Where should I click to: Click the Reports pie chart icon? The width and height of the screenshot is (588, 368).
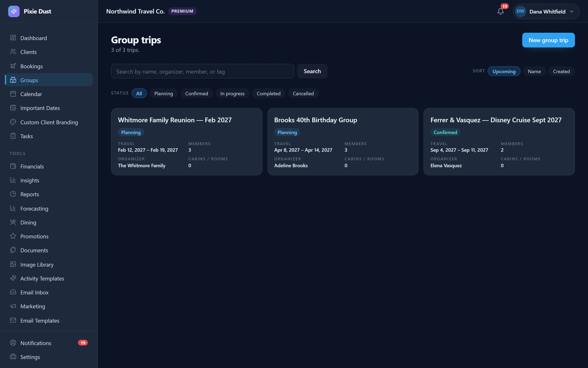13,194
